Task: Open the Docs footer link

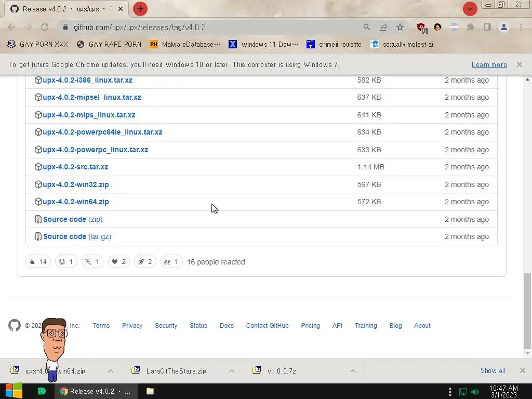Action: 227,325
